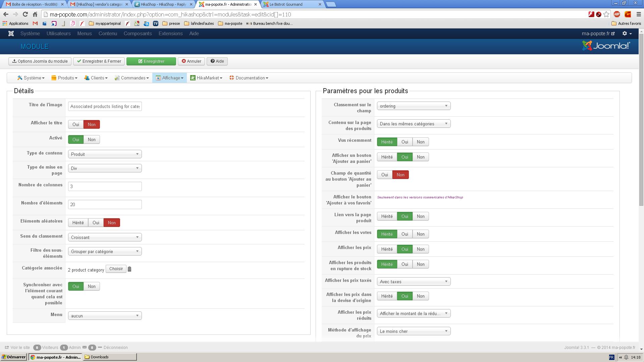Bookmark page using the star icon
Screen dimensions: 644x362
[606, 14]
